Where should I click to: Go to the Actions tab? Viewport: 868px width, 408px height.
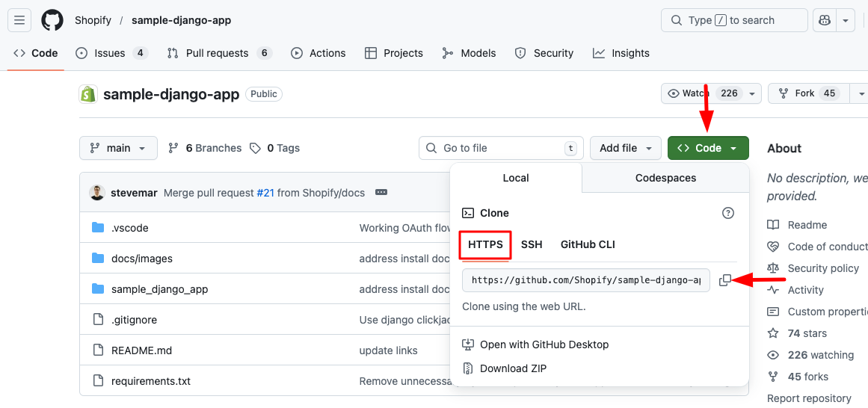coord(318,53)
